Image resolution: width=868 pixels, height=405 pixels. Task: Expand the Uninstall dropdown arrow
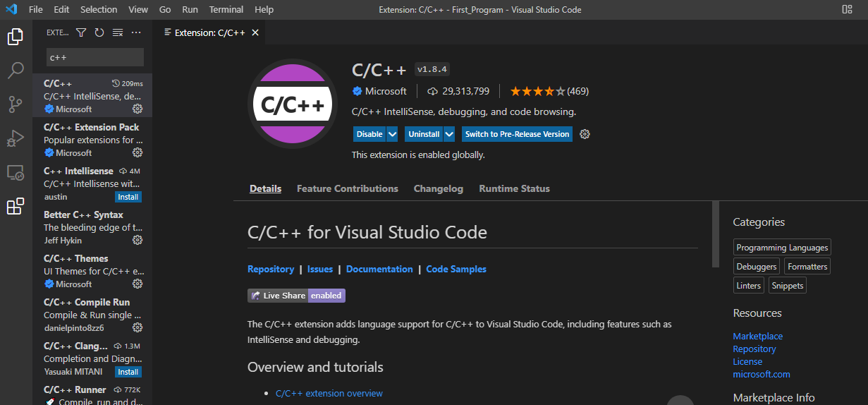pyautogui.click(x=448, y=134)
